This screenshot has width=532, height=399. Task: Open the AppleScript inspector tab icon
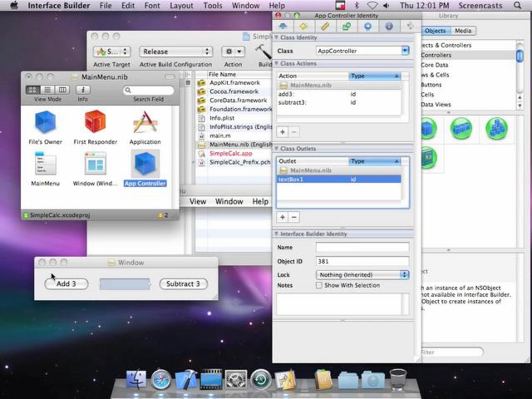pyautogui.click(x=410, y=26)
